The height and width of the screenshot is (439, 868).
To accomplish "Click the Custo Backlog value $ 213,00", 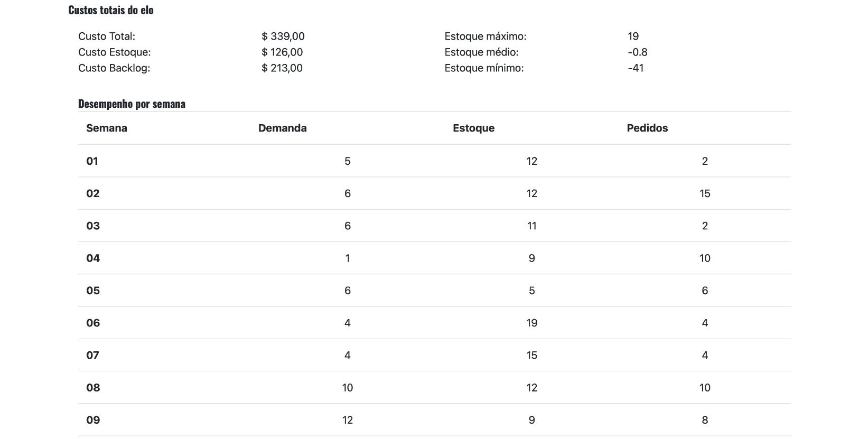I will (282, 68).
